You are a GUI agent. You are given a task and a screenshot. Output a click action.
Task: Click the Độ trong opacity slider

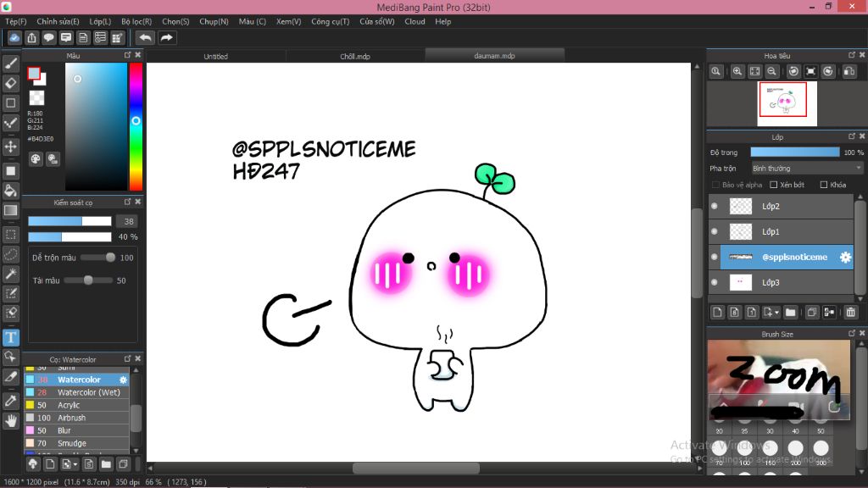coord(795,152)
